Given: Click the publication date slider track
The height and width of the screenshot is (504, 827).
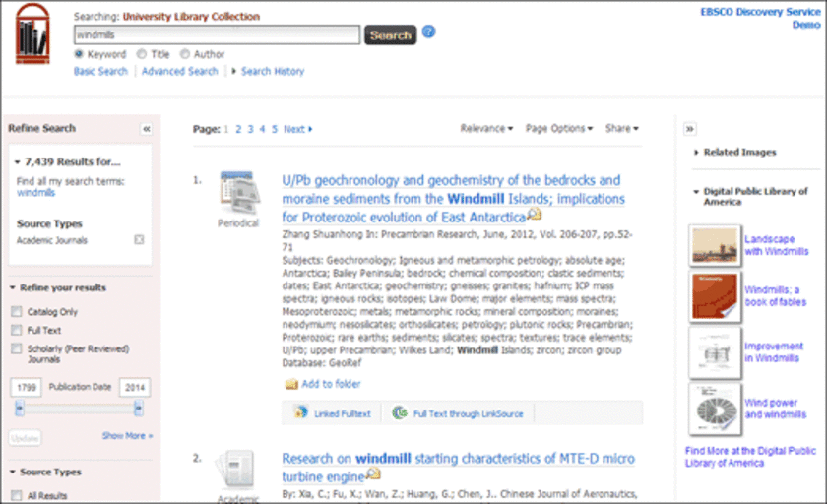Looking at the screenshot, I should 79,409.
